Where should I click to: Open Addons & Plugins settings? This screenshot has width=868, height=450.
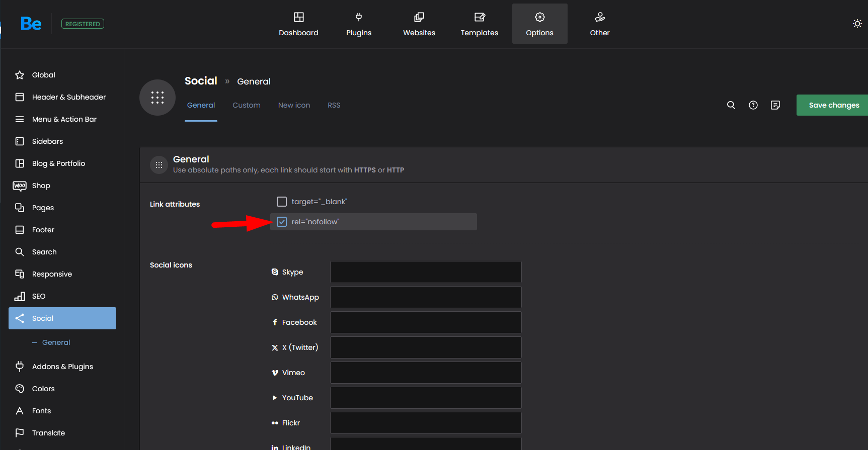(x=62, y=367)
